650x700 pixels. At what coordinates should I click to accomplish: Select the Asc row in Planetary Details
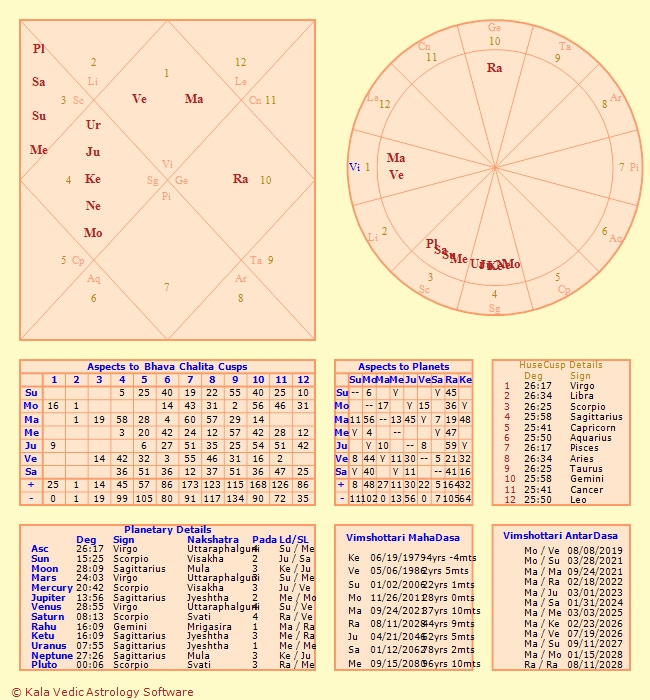pos(172,549)
